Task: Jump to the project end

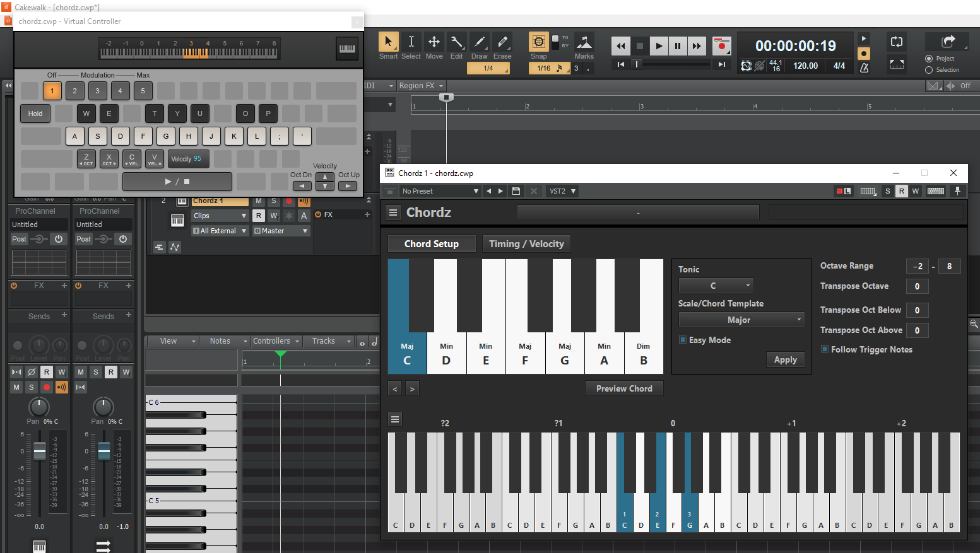Action: [x=722, y=64]
